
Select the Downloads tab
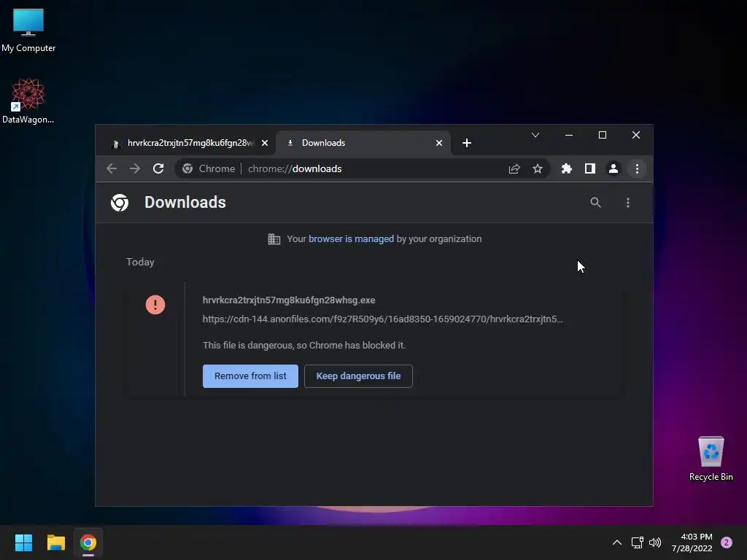(363, 143)
